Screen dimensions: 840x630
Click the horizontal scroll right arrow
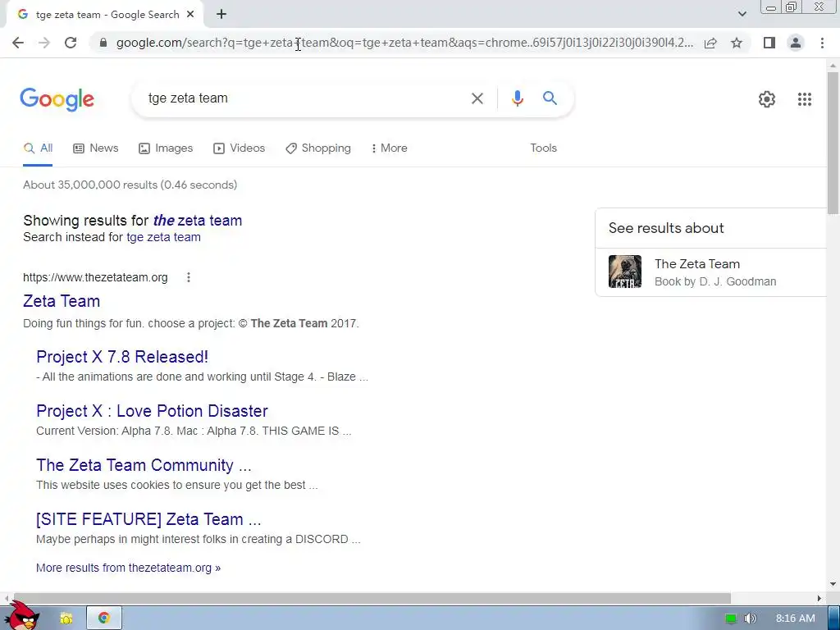pyautogui.click(x=819, y=598)
